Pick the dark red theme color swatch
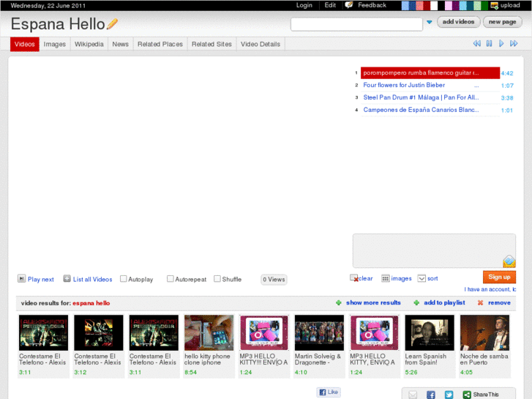The width and height of the screenshot is (532, 399). click(427, 5)
